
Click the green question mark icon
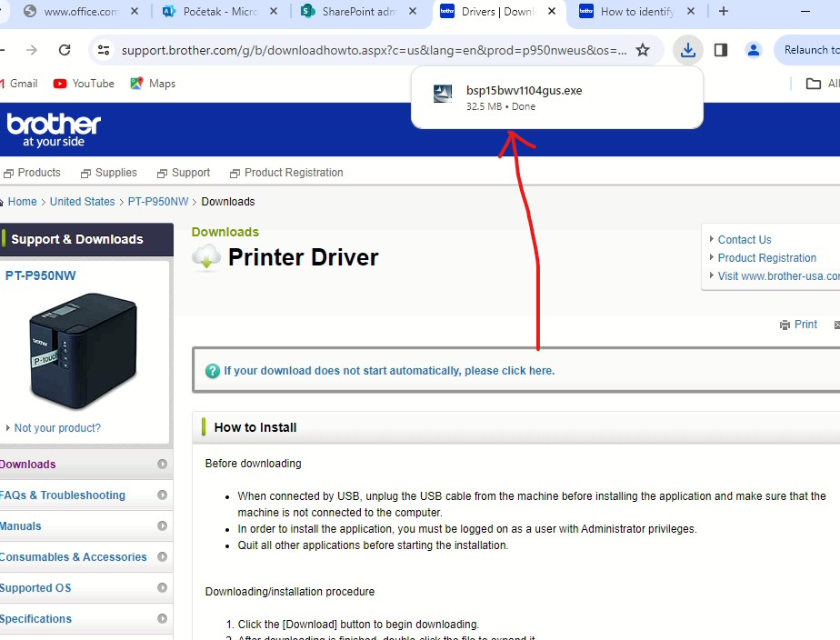pyautogui.click(x=213, y=371)
